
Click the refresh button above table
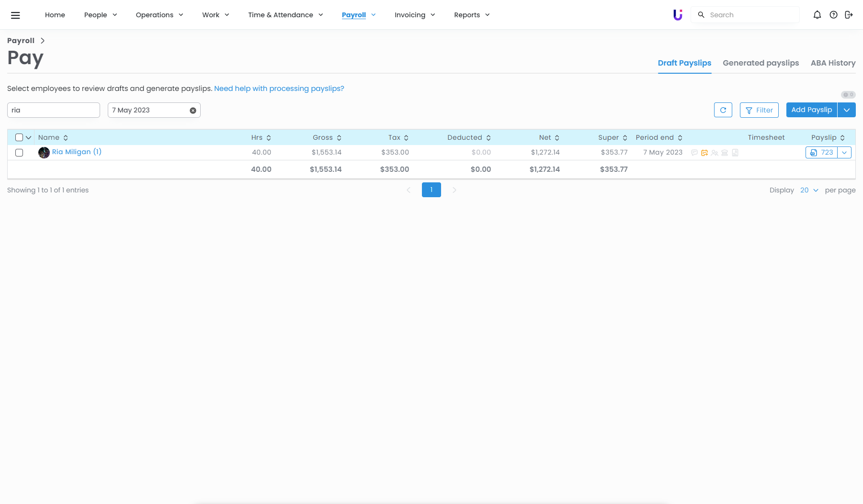(x=723, y=110)
